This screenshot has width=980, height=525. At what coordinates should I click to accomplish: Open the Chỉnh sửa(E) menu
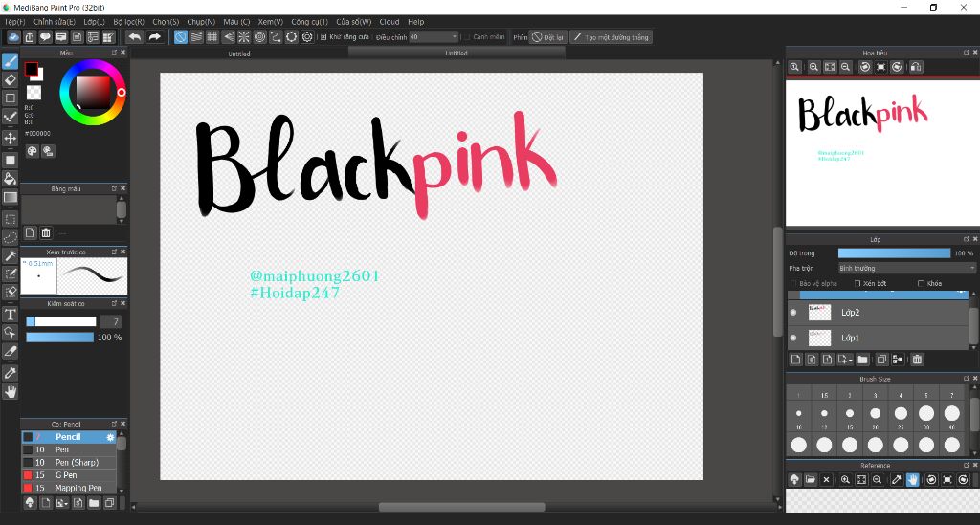55,22
